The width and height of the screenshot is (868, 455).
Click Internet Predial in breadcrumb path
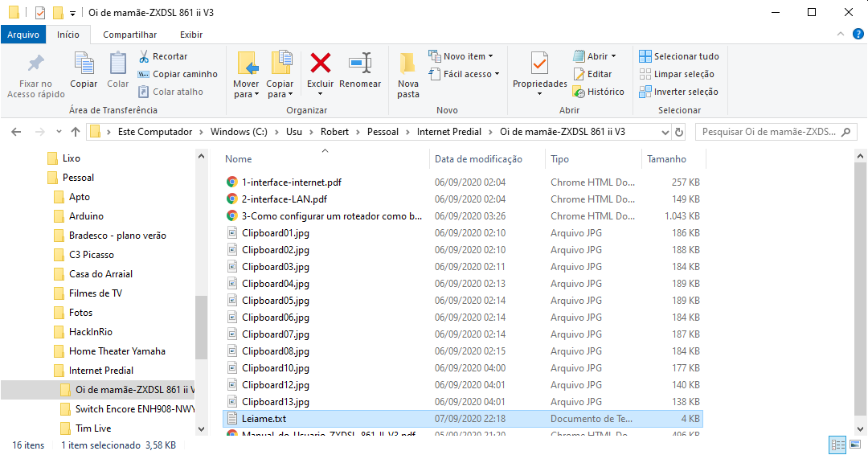[449, 132]
